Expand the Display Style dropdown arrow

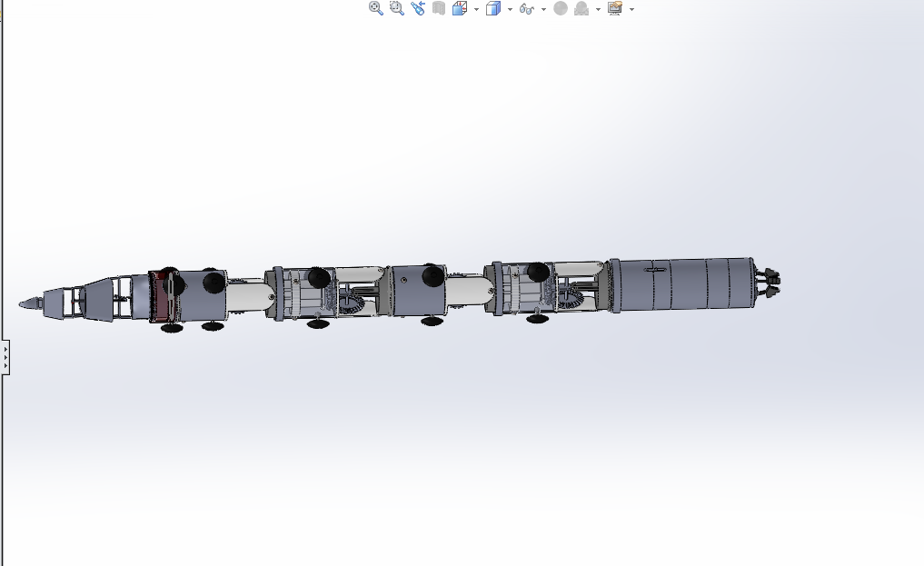coord(510,9)
